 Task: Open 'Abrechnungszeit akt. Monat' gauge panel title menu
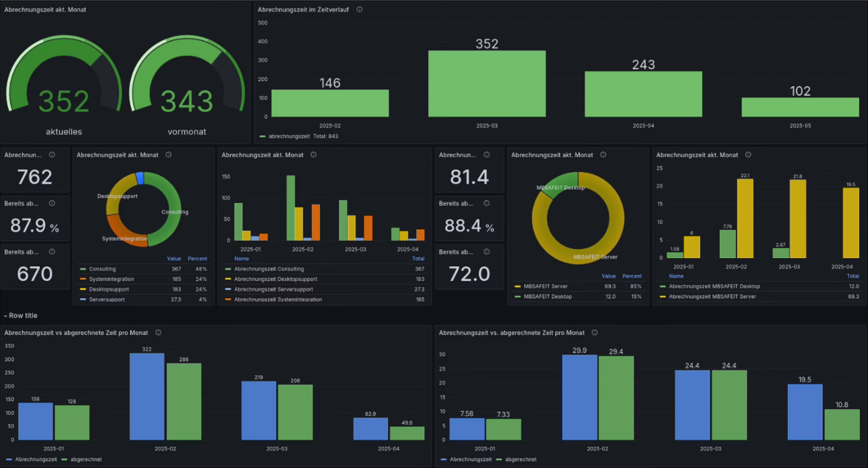(x=45, y=10)
